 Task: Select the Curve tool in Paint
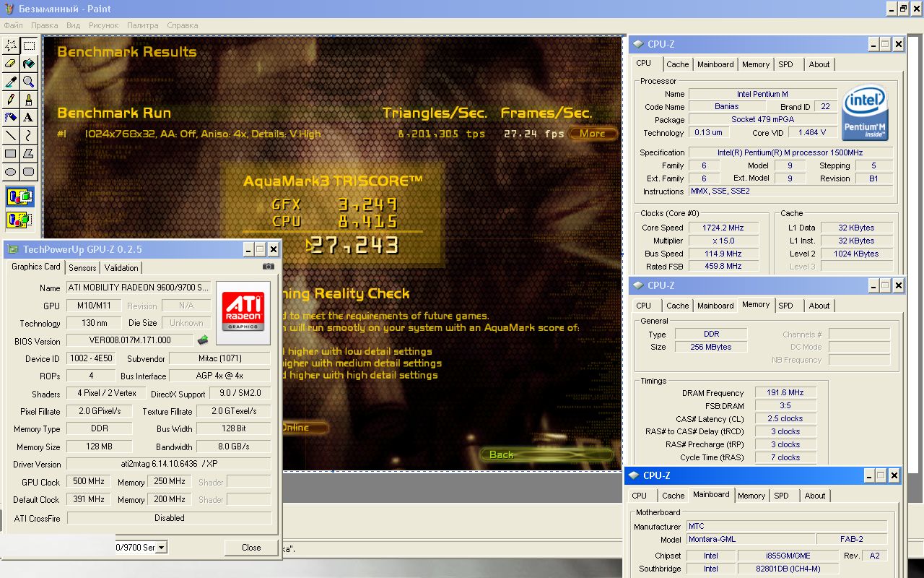pyautogui.click(x=29, y=136)
